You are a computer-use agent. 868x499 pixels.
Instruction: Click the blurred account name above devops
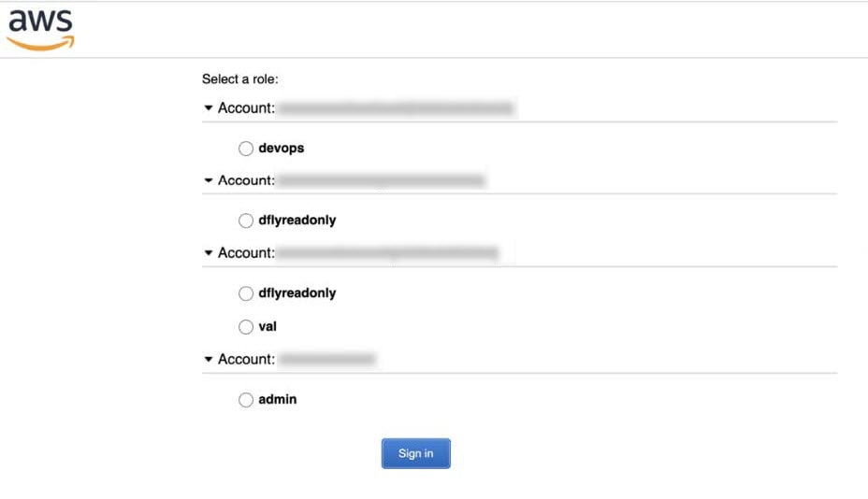pos(397,107)
